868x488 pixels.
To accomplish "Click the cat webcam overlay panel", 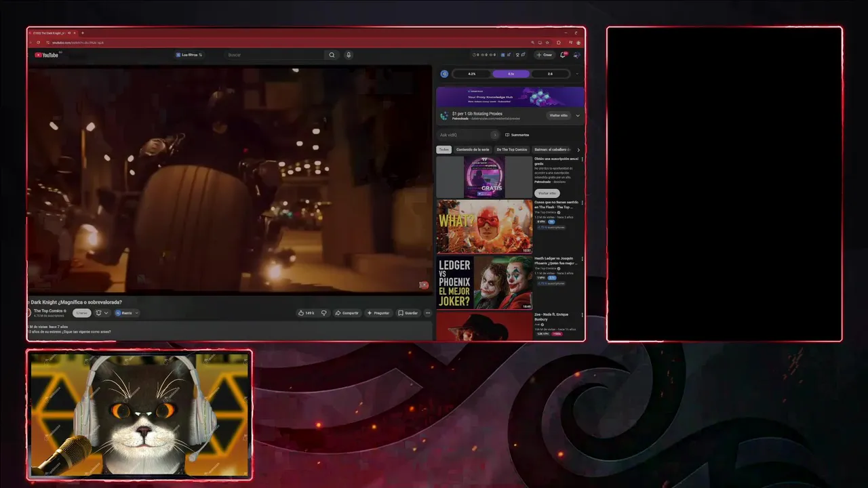I will (x=140, y=415).
